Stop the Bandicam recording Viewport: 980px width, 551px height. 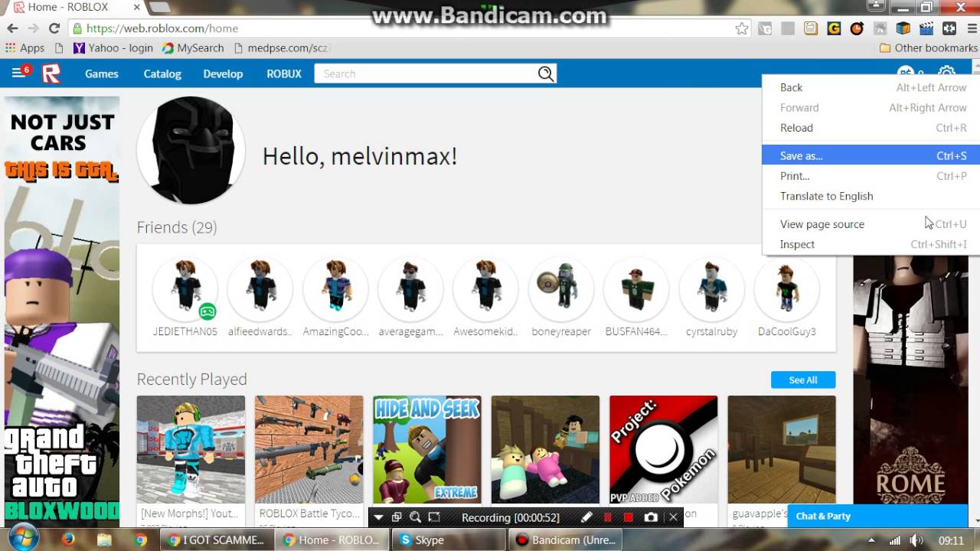(x=629, y=517)
